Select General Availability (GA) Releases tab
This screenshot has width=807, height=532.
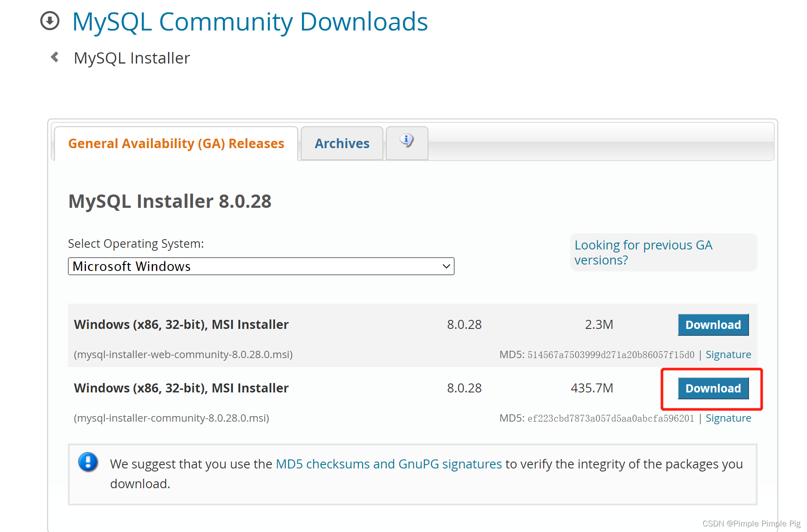[x=176, y=143]
